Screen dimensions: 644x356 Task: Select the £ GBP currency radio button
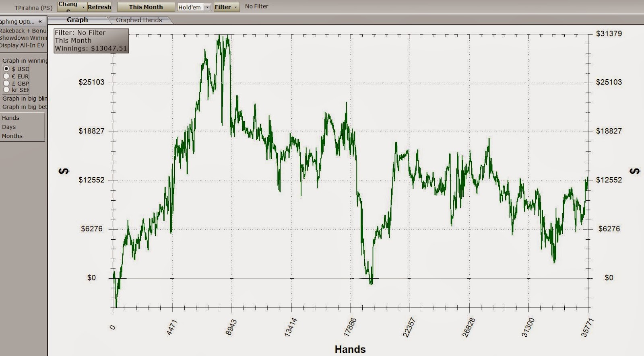click(6, 83)
